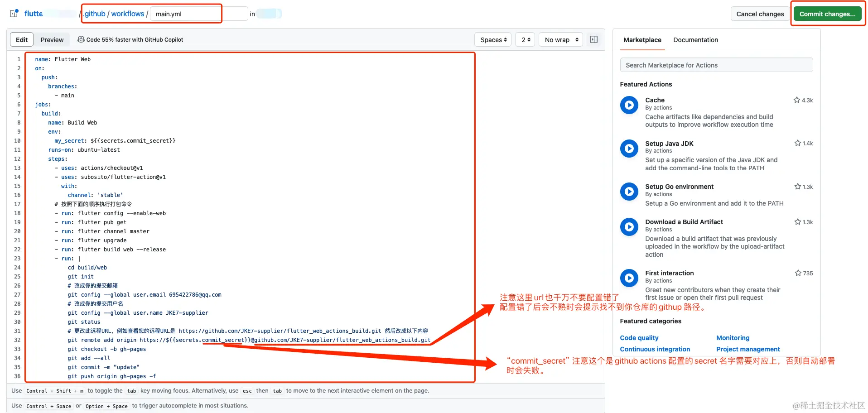Open the Marketplace tab
The width and height of the screenshot is (868, 413).
tap(642, 40)
